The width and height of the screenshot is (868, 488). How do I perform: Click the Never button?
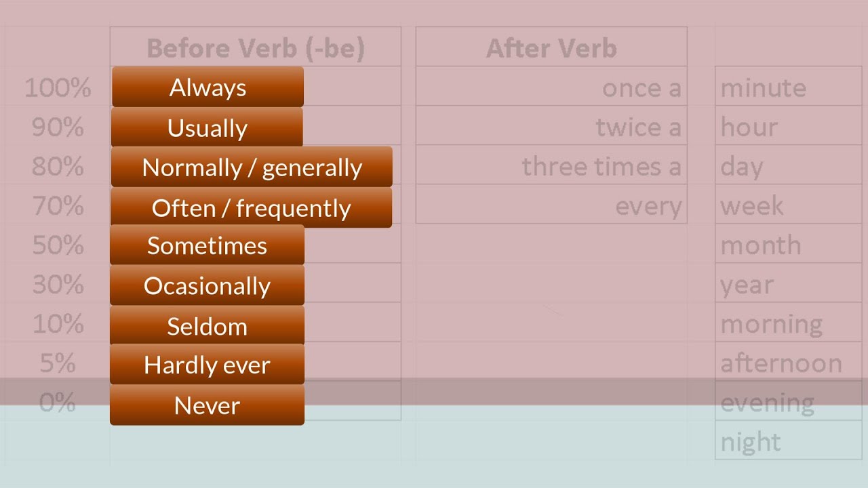click(x=207, y=405)
